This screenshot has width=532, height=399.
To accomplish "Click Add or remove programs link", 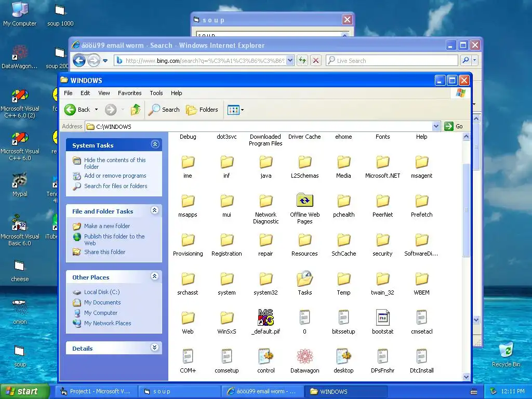I will [115, 176].
